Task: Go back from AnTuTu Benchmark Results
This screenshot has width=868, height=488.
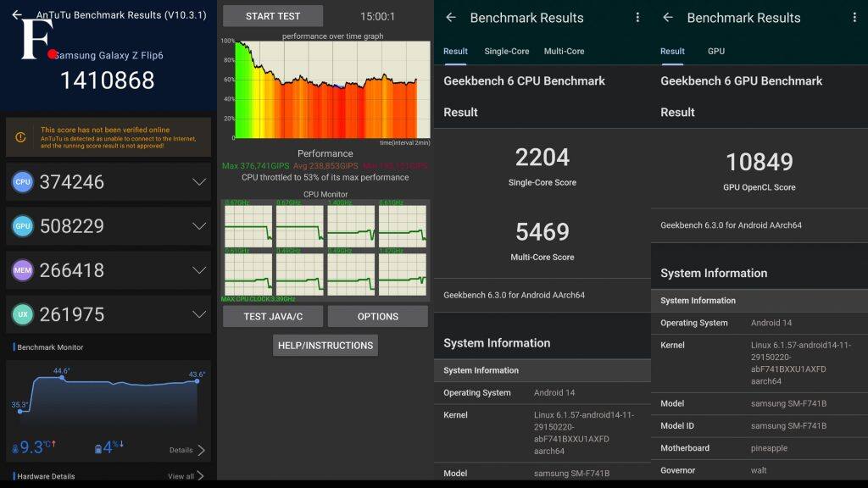Action: [17, 14]
